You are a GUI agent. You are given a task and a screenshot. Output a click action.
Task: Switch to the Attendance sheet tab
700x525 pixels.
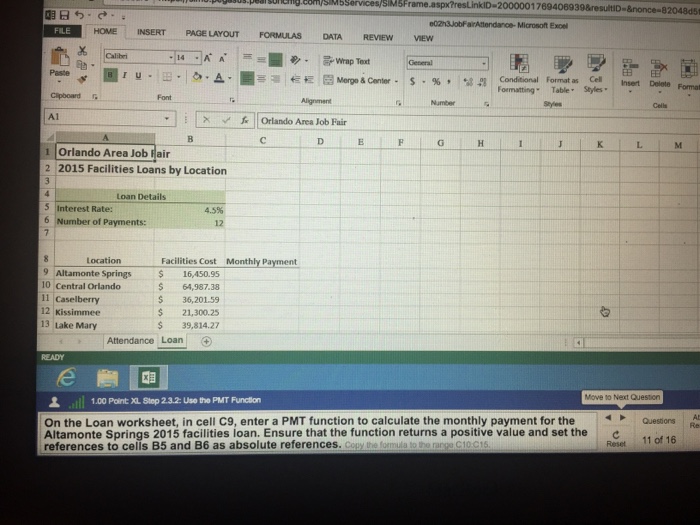click(130, 341)
